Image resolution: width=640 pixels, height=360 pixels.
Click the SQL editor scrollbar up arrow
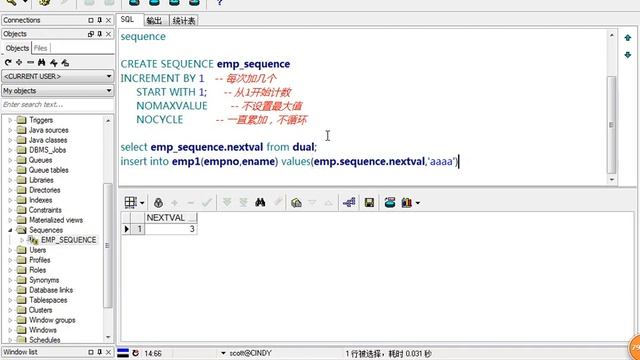pyautogui.click(x=611, y=36)
